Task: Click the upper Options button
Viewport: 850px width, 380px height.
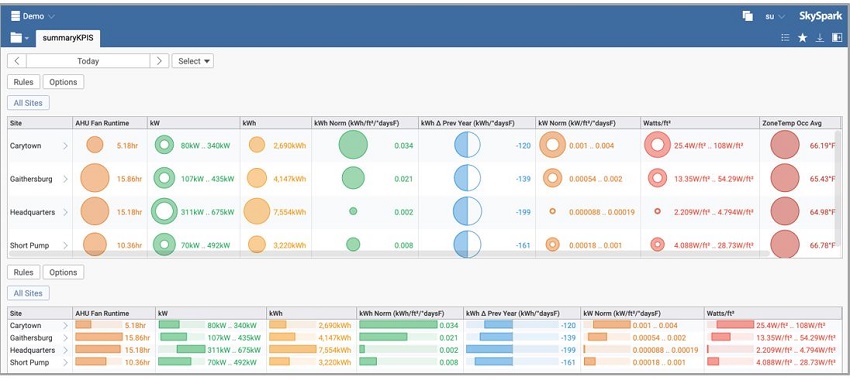Action: click(63, 82)
